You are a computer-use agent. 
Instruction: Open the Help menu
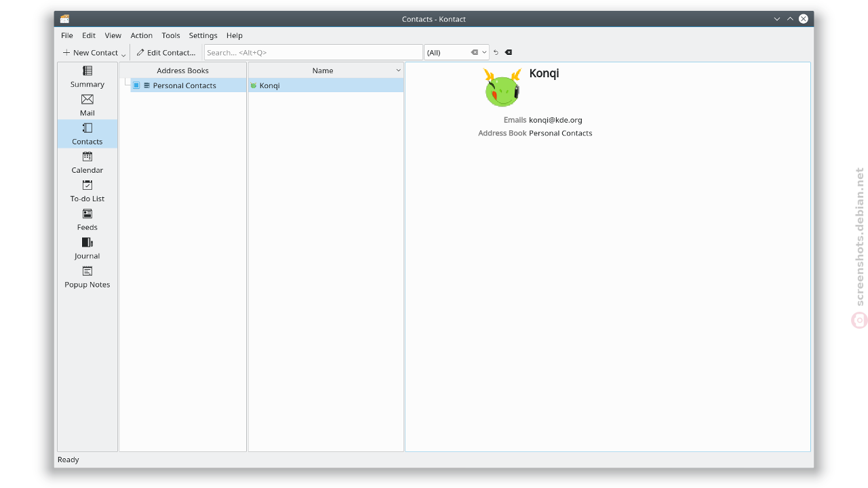coord(235,35)
